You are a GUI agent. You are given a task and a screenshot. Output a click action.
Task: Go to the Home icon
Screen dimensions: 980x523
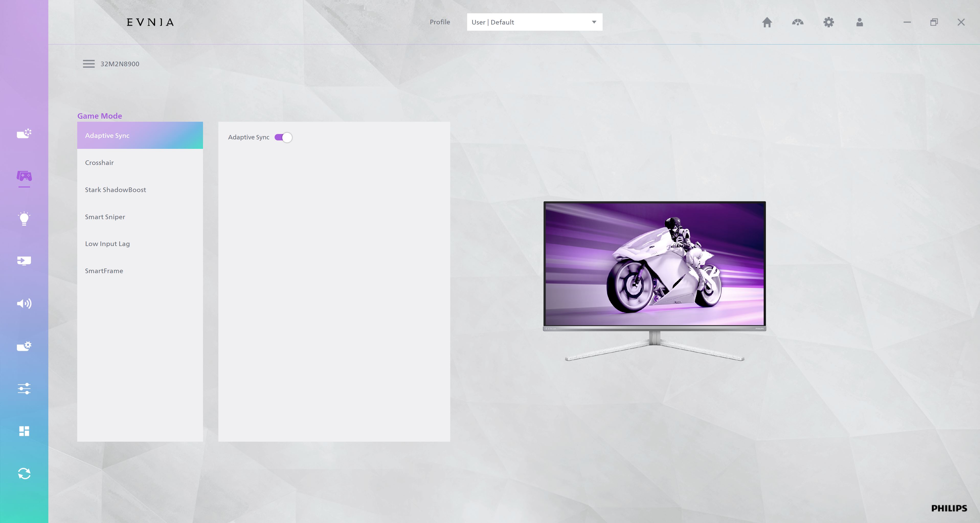coord(767,23)
